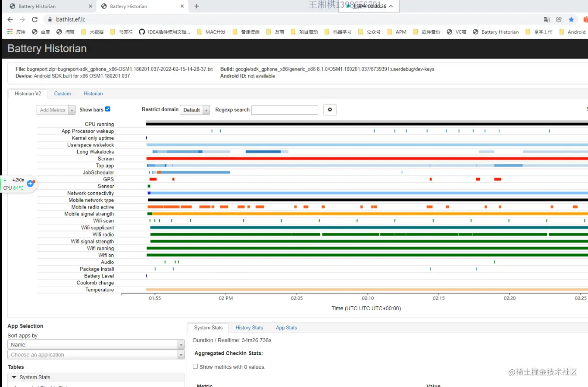
Task: Click the Mobile radio active row label
Action: click(x=93, y=207)
